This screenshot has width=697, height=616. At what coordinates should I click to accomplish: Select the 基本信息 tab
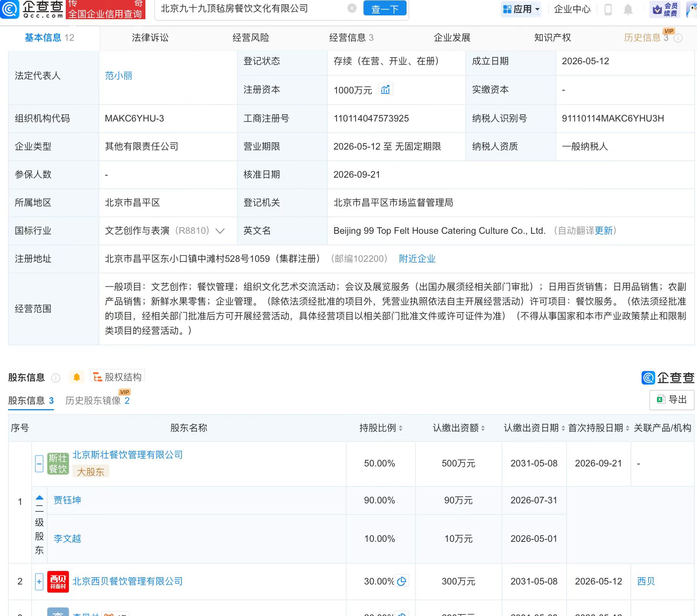50,38
